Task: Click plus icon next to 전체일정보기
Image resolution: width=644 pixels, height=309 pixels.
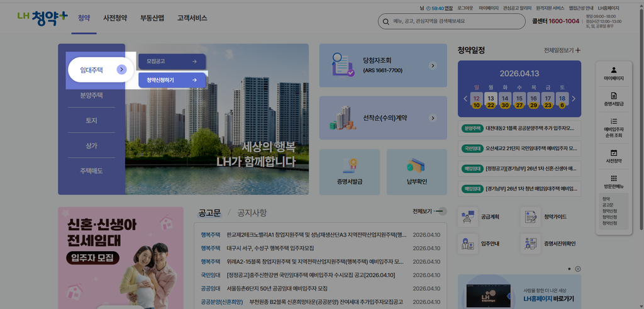Action: [578, 50]
